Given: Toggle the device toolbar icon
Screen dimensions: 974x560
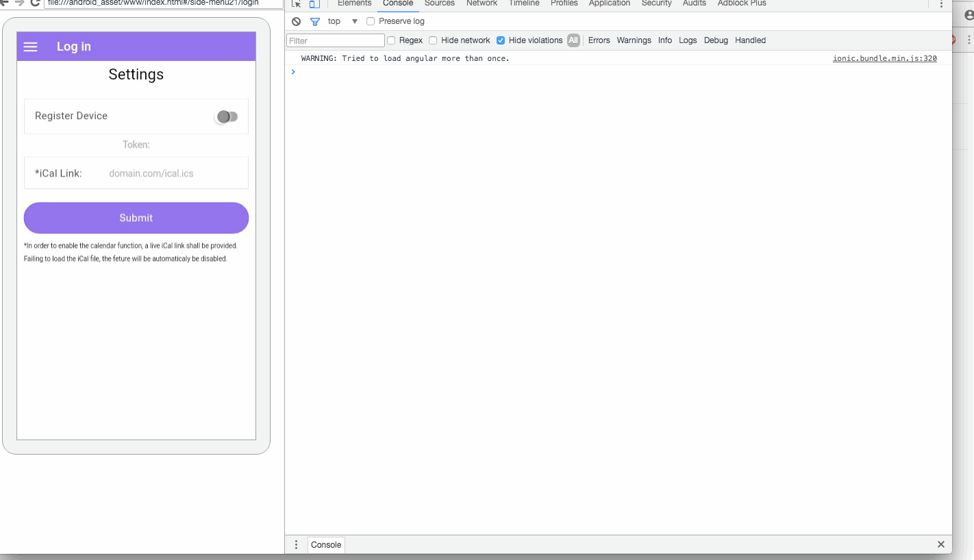Looking at the screenshot, I should (314, 3).
